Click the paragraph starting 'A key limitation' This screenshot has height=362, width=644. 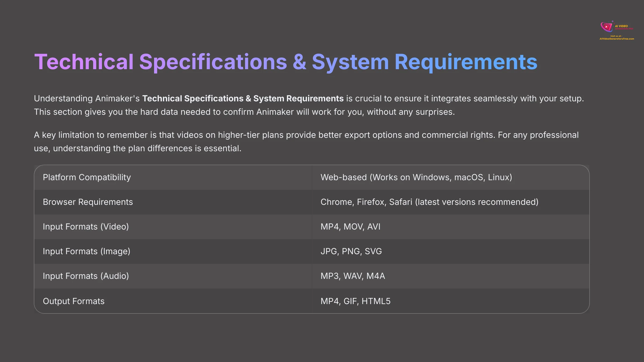pos(306,142)
